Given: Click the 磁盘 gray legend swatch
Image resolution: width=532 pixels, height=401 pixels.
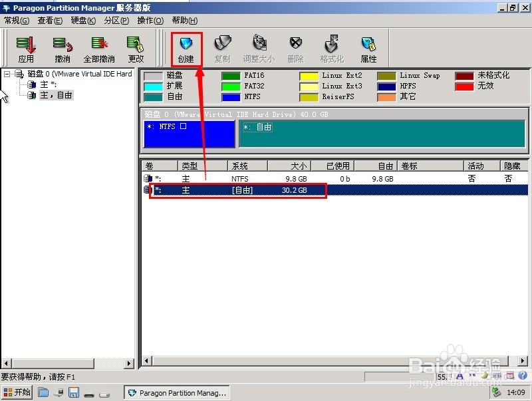Looking at the screenshot, I should click(154, 76).
